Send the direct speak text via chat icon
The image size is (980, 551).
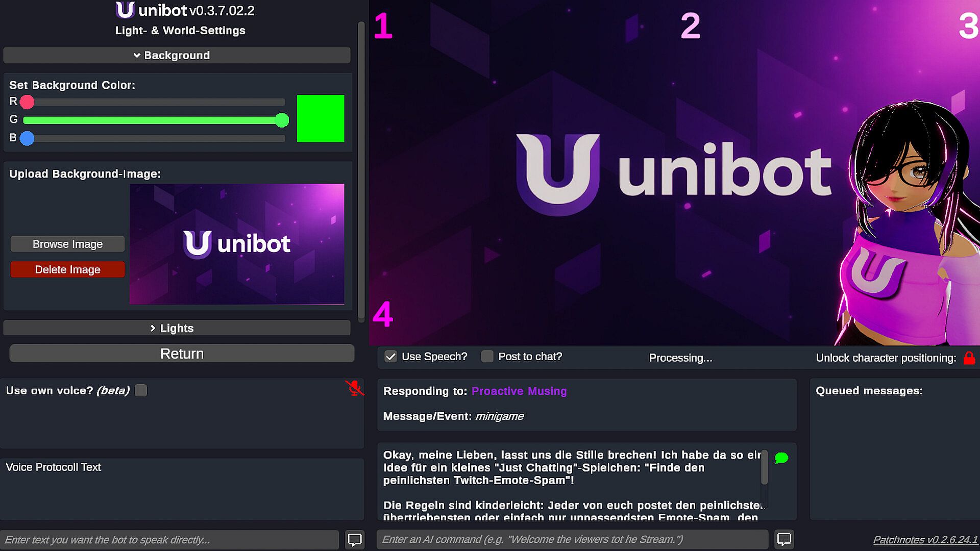point(355,539)
